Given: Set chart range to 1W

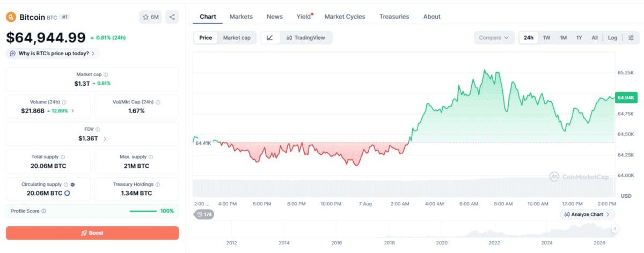Looking at the screenshot, I should click(x=546, y=38).
